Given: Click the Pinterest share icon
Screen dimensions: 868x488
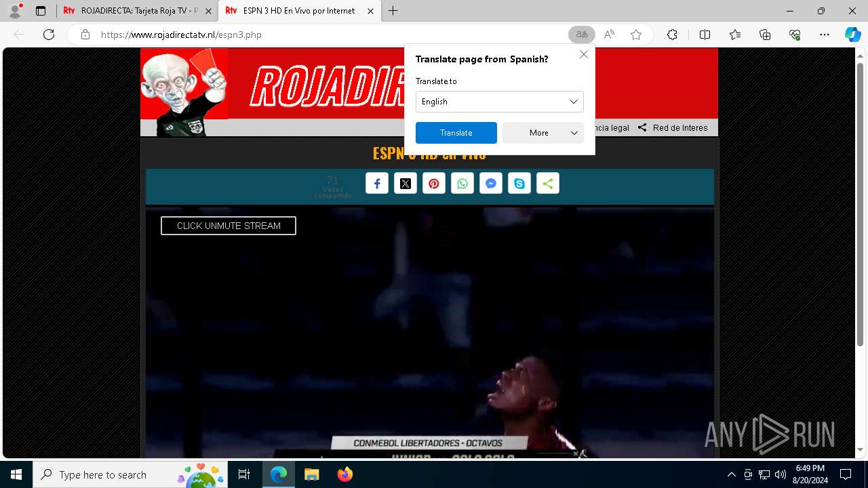Looking at the screenshot, I should point(434,184).
